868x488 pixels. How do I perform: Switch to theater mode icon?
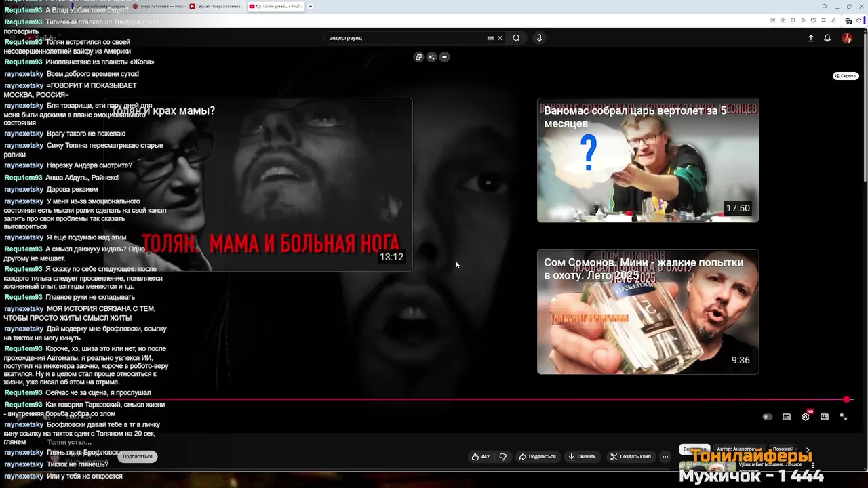(x=825, y=417)
